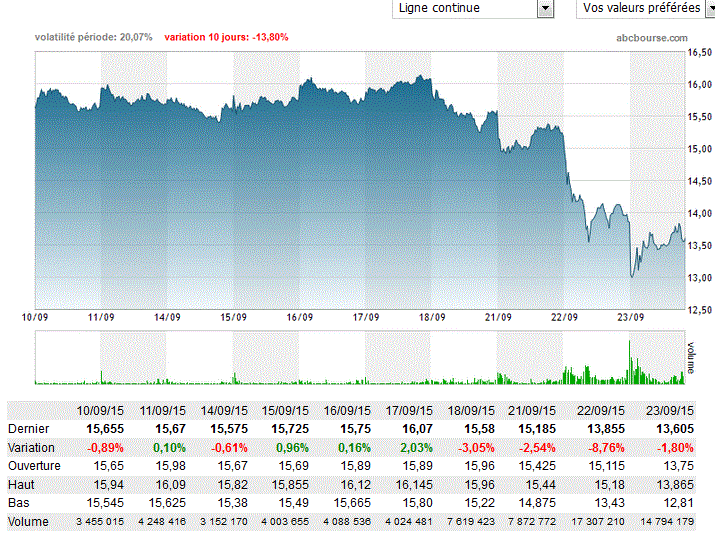
Task: Click the 12,50 price axis label
Action: 700,310
